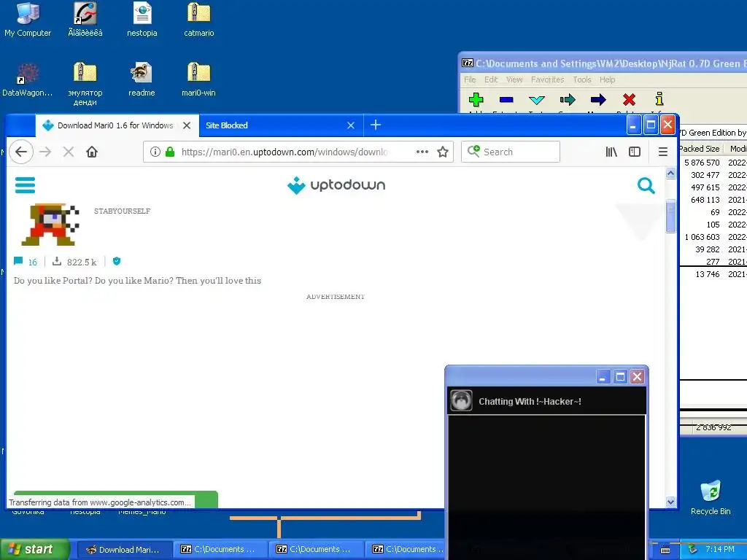Click the green Add button in 7-Zip

(476, 99)
